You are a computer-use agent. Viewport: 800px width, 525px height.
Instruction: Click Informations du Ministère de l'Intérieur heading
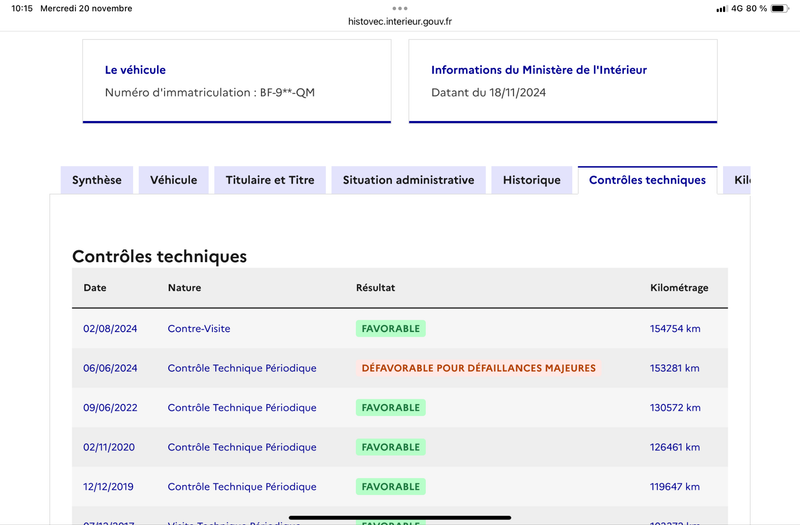pyautogui.click(x=539, y=70)
